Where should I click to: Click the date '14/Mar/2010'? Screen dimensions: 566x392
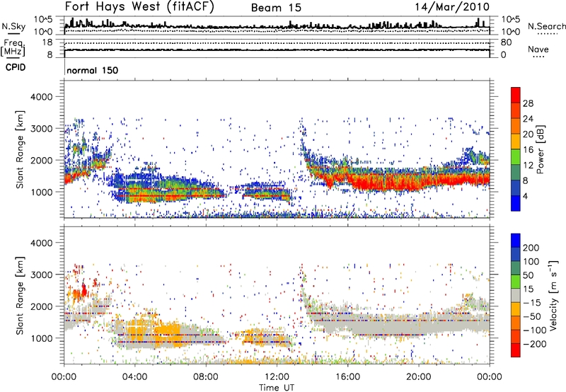point(452,7)
